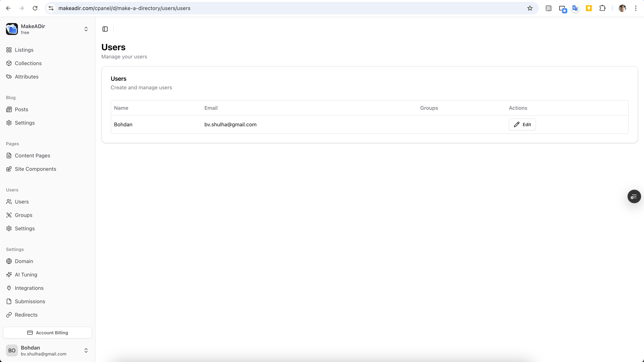The height and width of the screenshot is (362, 644).
Task: Open Integrations via its plug icon
Action: point(9,288)
